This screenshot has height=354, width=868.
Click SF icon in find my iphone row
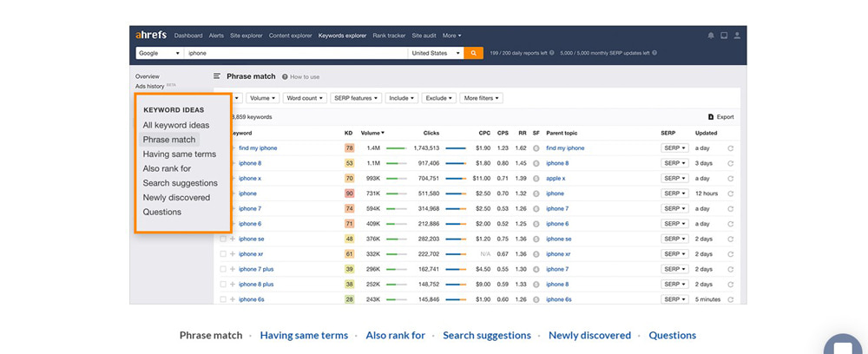[x=536, y=148]
